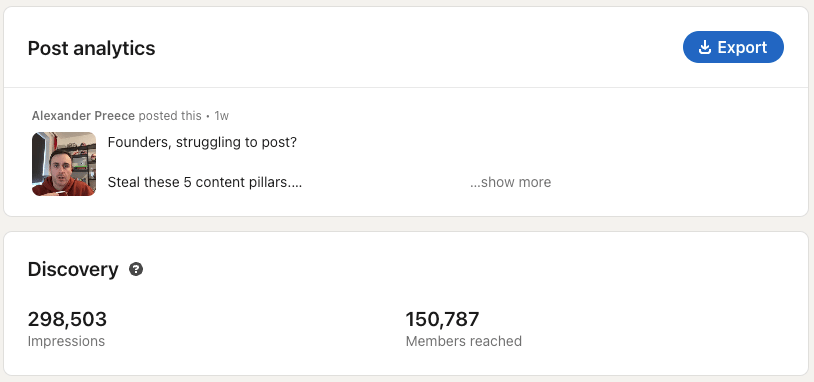Viewport: 814px width, 382px height.
Task: Select the Impressions label
Action: pyautogui.click(x=66, y=341)
